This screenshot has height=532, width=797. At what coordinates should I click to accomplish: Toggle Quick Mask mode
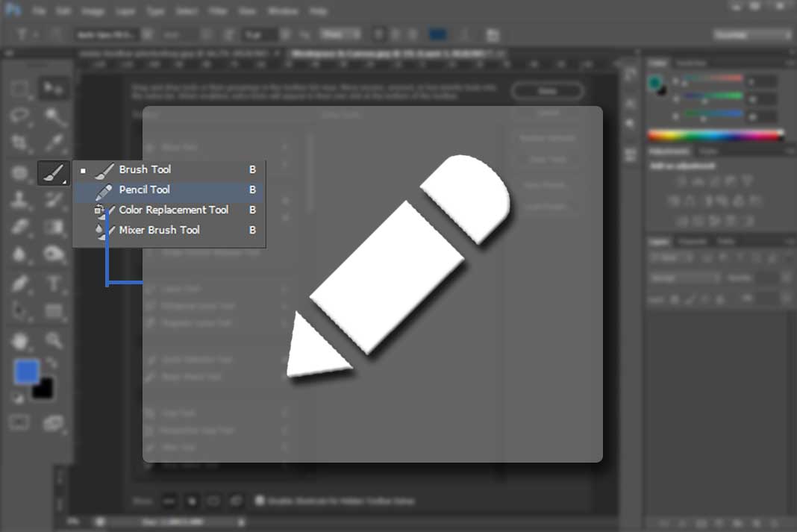pos(19,422)
